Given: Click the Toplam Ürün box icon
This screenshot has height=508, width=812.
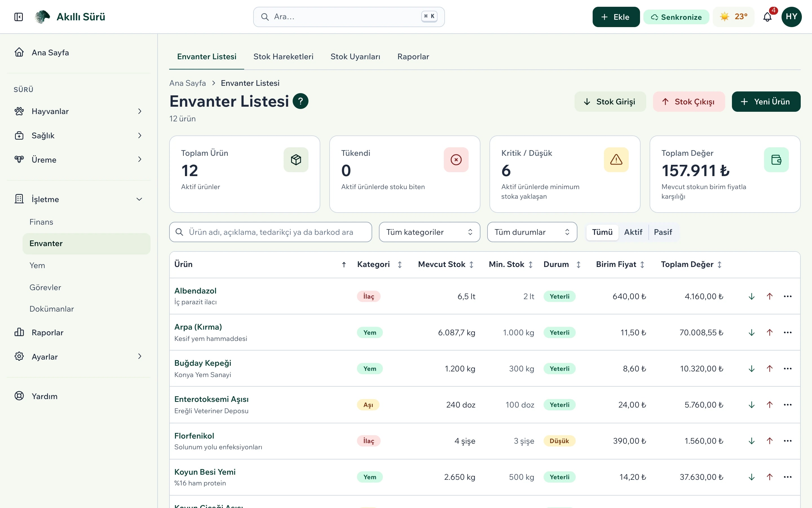Looking at the screenshot, I should pyautogui.click(x=295, y=159).
